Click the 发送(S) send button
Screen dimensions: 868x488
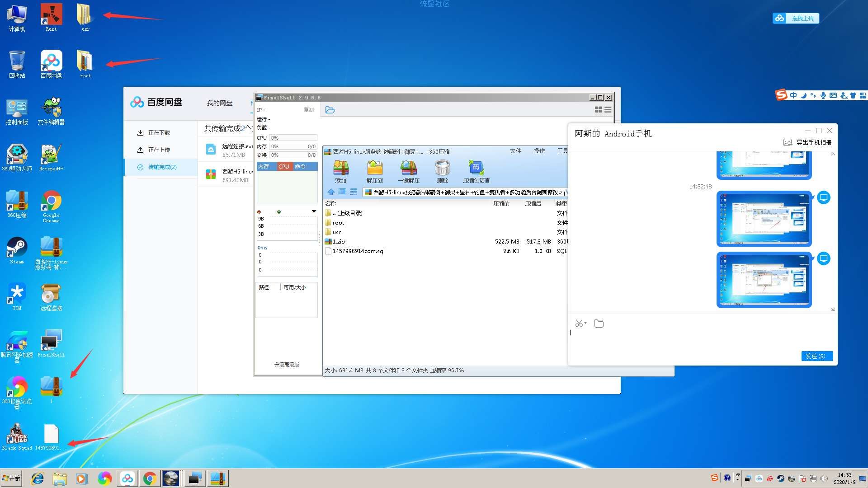[x=817, y=356]
